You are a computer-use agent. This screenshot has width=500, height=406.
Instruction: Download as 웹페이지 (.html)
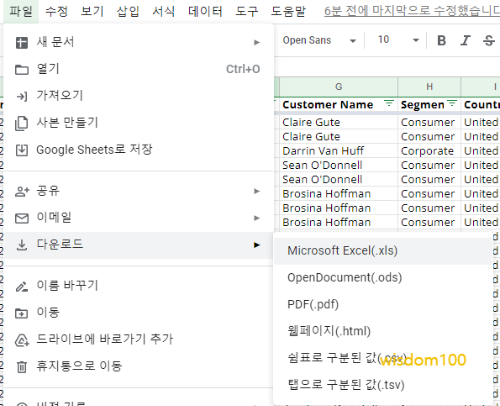click(383, 331)
